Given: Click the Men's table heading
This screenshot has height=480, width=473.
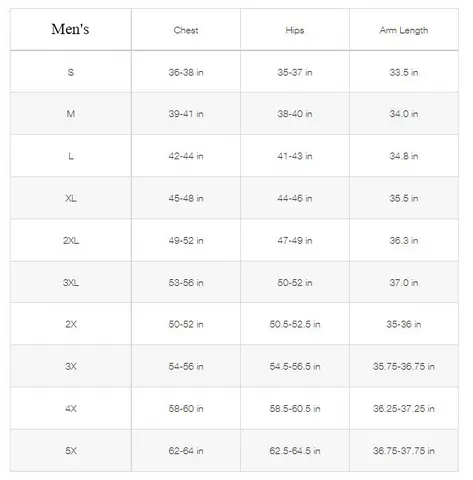Looking at the screenshot, I should pyautogui.click(x=70, y=29).
